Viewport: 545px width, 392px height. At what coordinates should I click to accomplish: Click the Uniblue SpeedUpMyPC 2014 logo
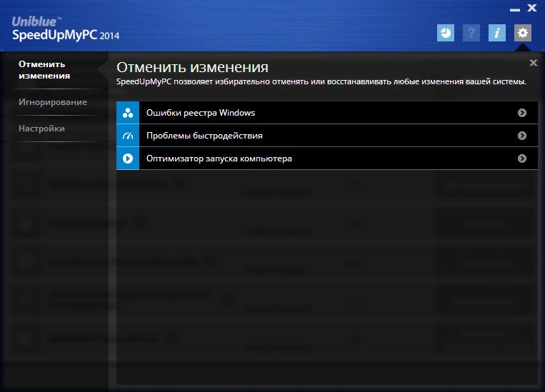(x=66, y=29)
